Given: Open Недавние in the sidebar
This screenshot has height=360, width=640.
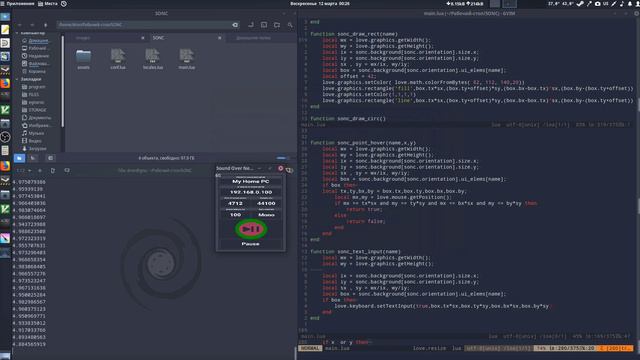Looking at the screenshot, I should tap(35, 56).
